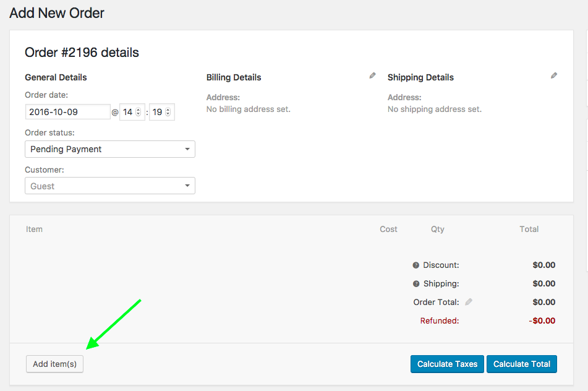
Task: Show help tooltip for Discount
Action: pyautogui.click(x=416, y=265)
